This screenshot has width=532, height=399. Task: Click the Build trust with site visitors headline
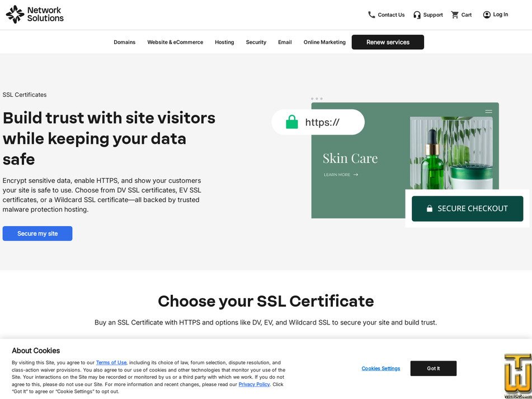click(109, 138)
